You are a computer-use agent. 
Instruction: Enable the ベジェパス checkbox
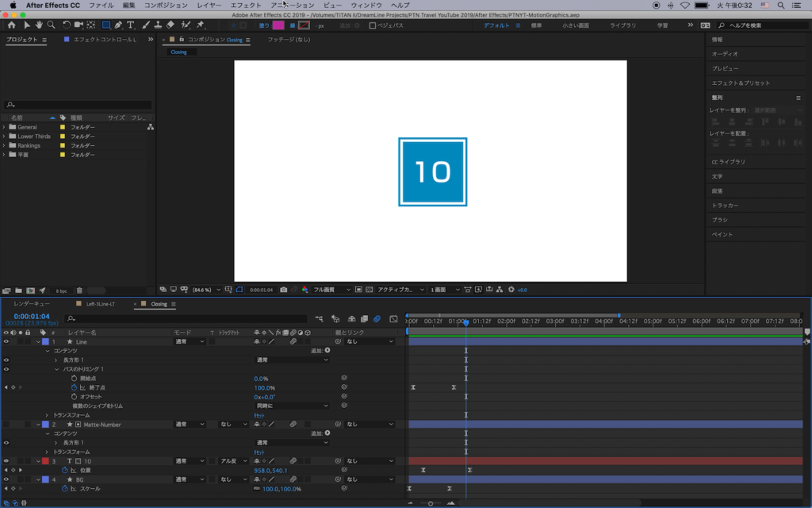click(x=373, y=25)
